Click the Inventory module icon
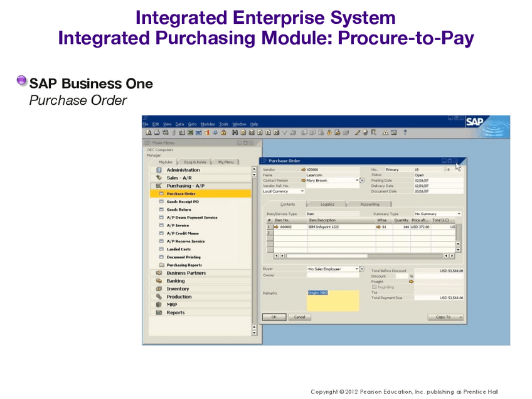This screenshot has height=399, width=532. click(x=159, y=289)
